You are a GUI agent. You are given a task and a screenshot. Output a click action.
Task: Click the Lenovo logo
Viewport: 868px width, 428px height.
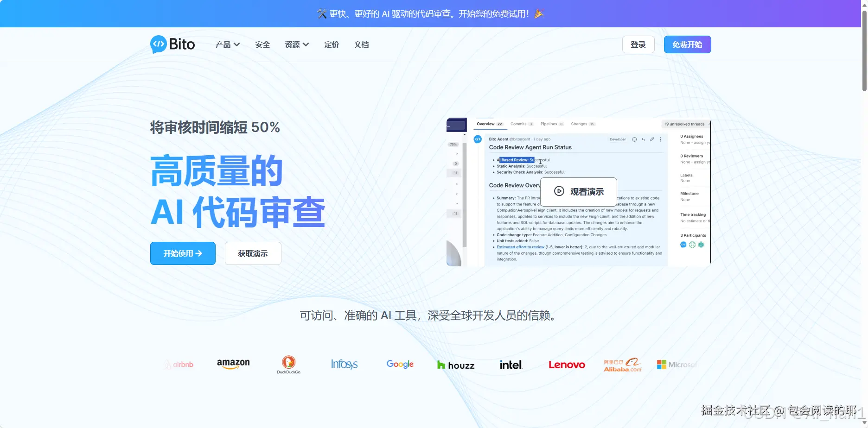567,365
